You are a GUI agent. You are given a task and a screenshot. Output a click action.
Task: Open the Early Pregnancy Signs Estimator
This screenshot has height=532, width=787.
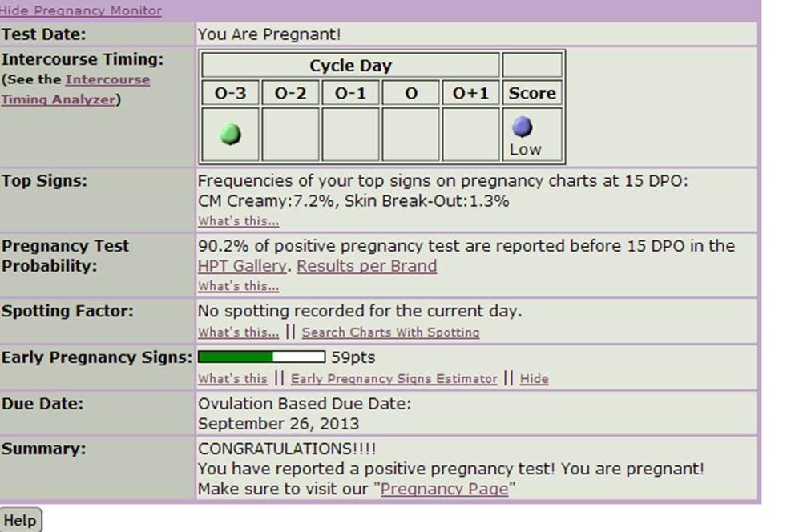393,379
